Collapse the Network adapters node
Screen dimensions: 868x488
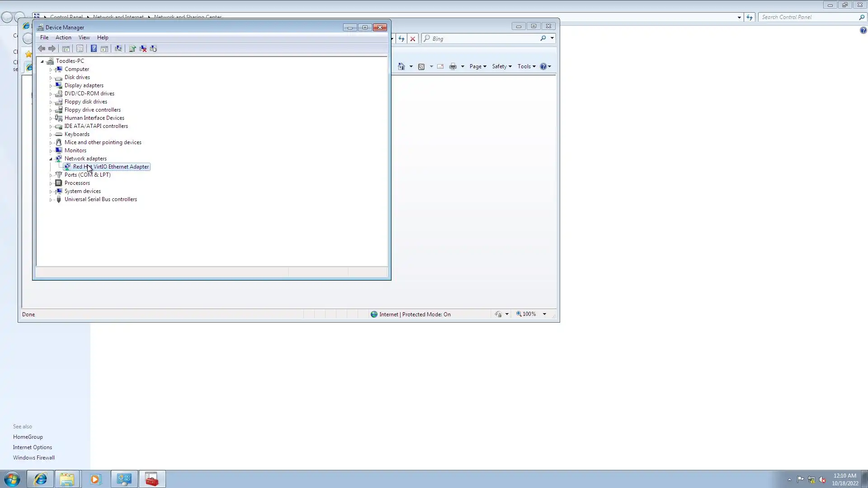click(x=51, y=159)
